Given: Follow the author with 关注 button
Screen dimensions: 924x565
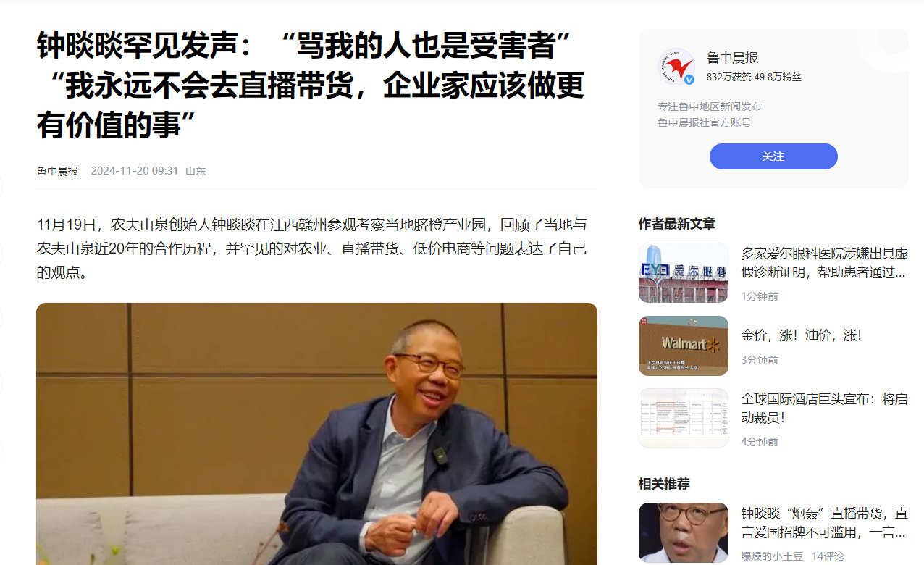Looking at the screenshot, I should pos(773,156).
